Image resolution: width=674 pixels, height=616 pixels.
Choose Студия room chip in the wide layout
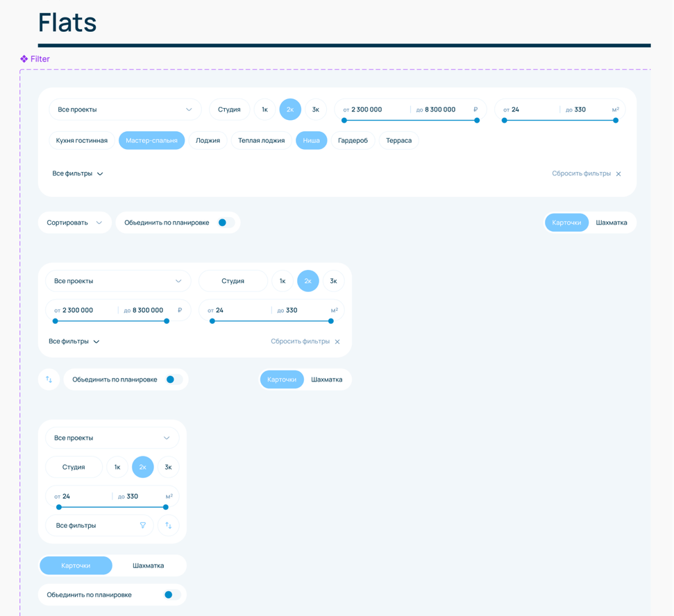tap(229, 110)
